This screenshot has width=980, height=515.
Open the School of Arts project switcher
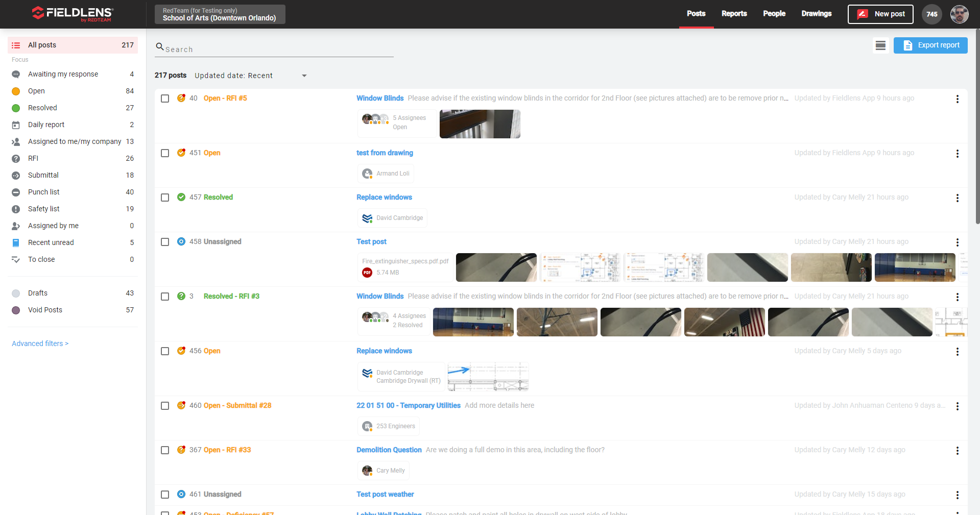220,14
